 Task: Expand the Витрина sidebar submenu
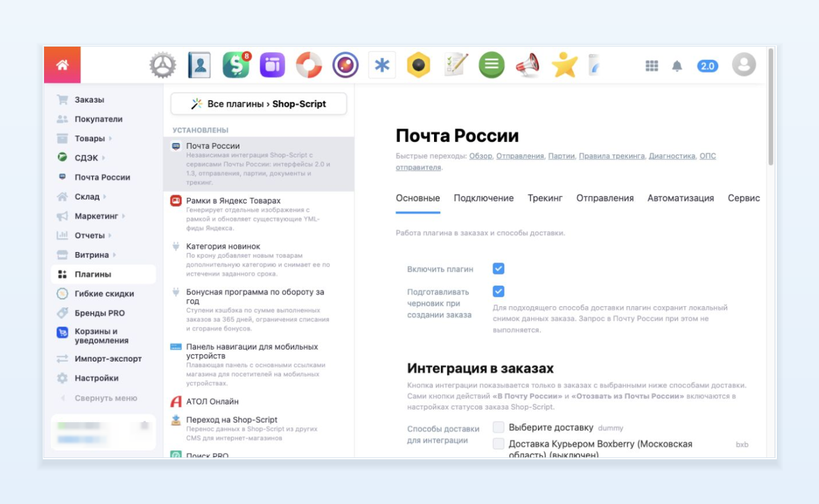(114, 255)
